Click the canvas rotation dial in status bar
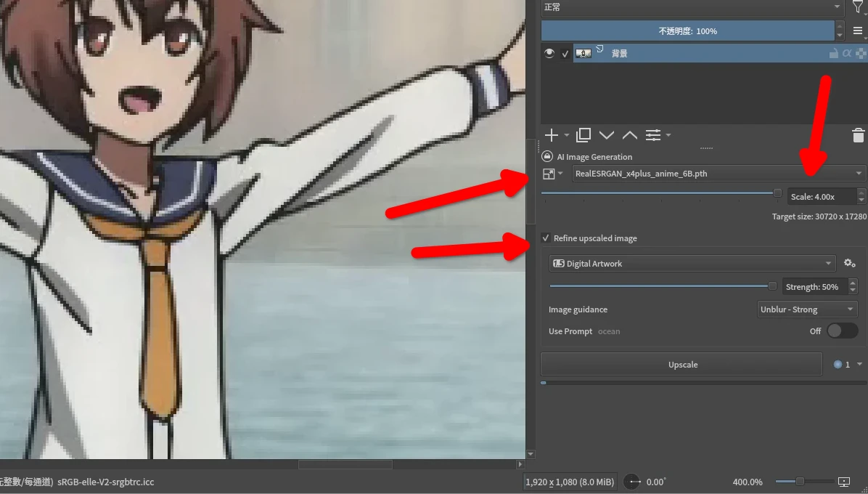Screen dimensions: 868x494 (633, 482)
